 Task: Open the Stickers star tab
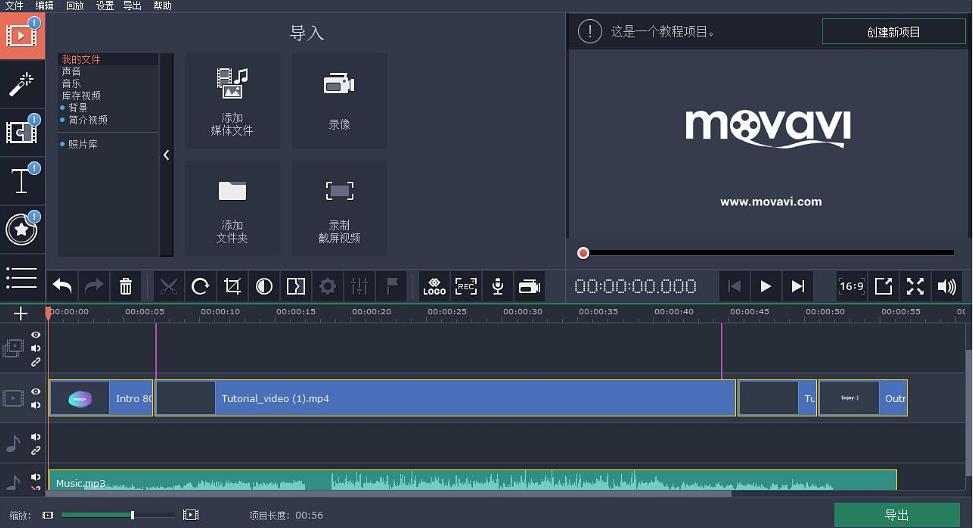point(22,229)
